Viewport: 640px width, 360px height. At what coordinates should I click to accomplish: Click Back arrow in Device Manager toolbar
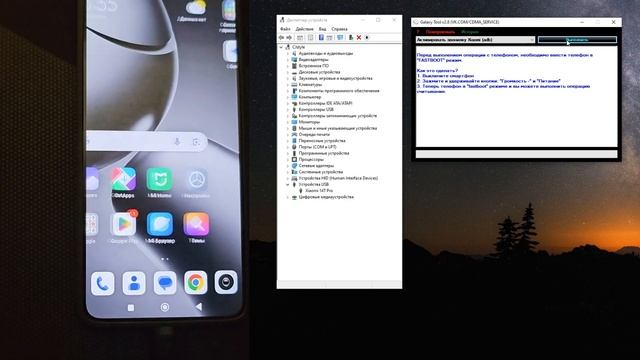click(281, 38)
